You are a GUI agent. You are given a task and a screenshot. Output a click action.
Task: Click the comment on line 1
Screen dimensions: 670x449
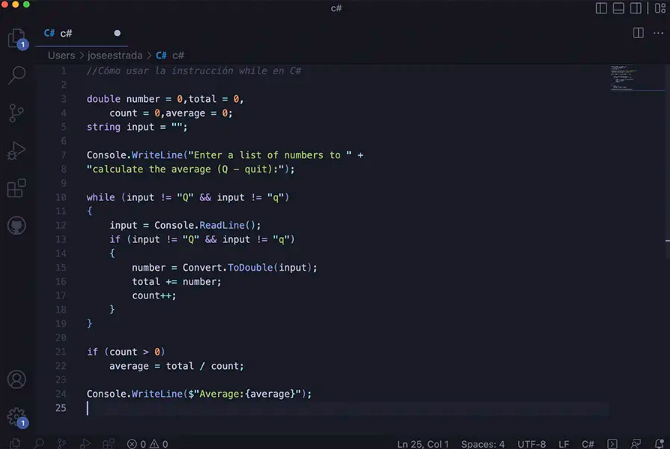click(194, 71)
